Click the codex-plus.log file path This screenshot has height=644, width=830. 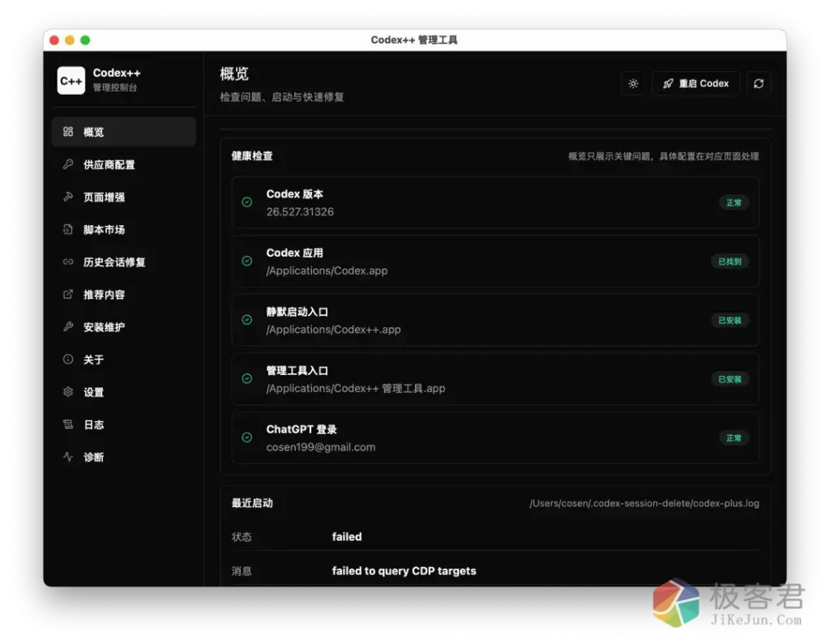pyautogui.click(x=644, y=503)
